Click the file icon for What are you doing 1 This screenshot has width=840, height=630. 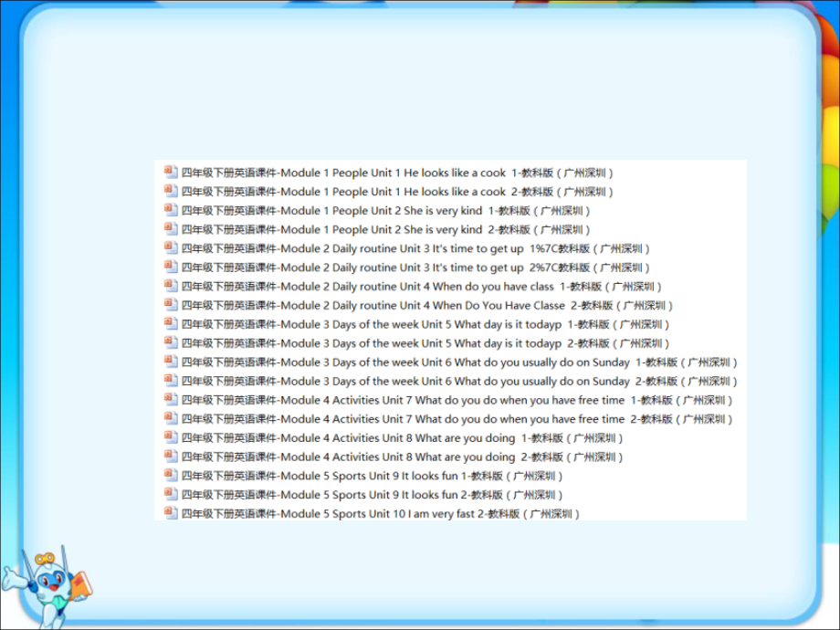(x=170, y=437)
